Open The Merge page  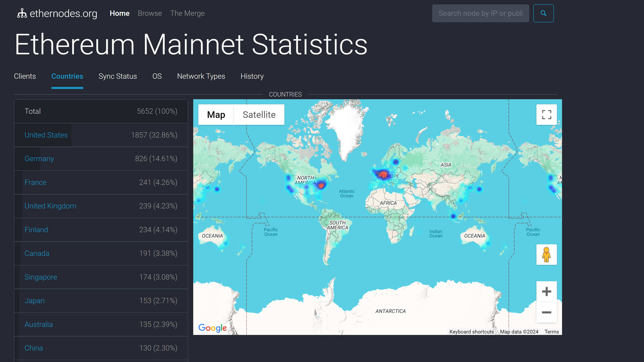click(x=187, y=13)
